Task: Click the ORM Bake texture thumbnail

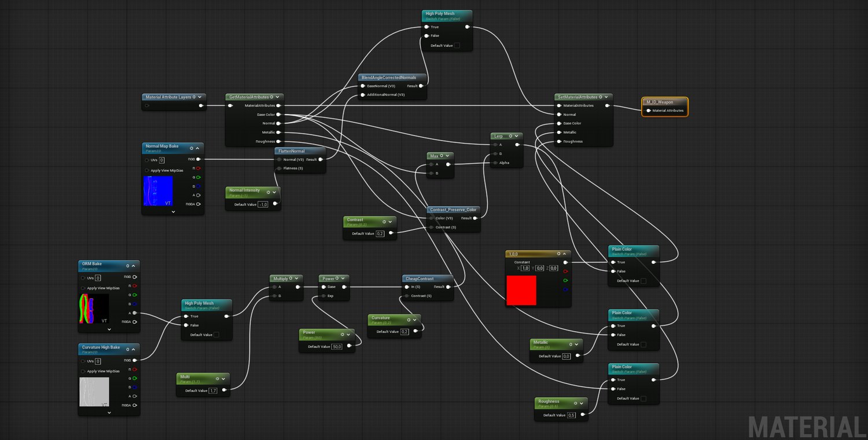Action: click(x=94, y=309)
